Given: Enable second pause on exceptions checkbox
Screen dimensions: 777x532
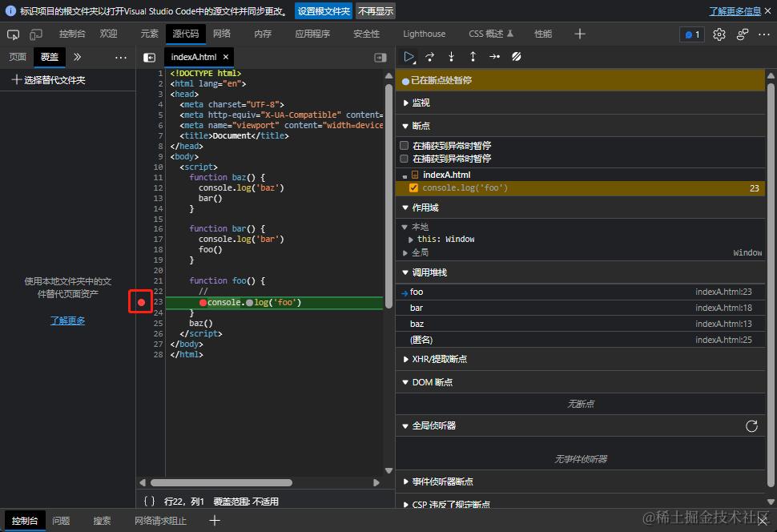Looking at the screenshot, I should [x=405, y=159].
